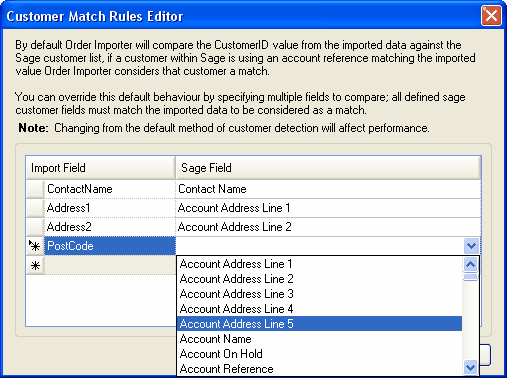Click the empty Import Field cell in new row

pos(110,266)
